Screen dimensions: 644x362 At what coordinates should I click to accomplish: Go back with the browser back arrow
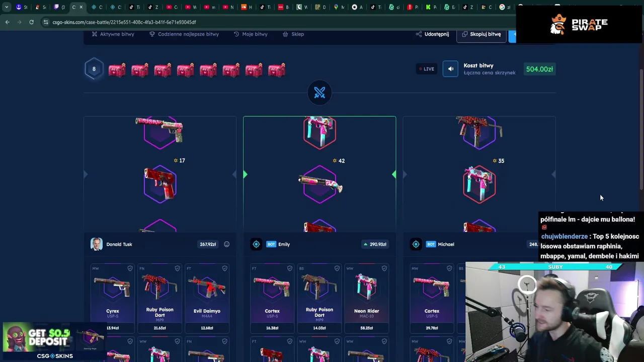pyautogui.click(x=7, y=22)
